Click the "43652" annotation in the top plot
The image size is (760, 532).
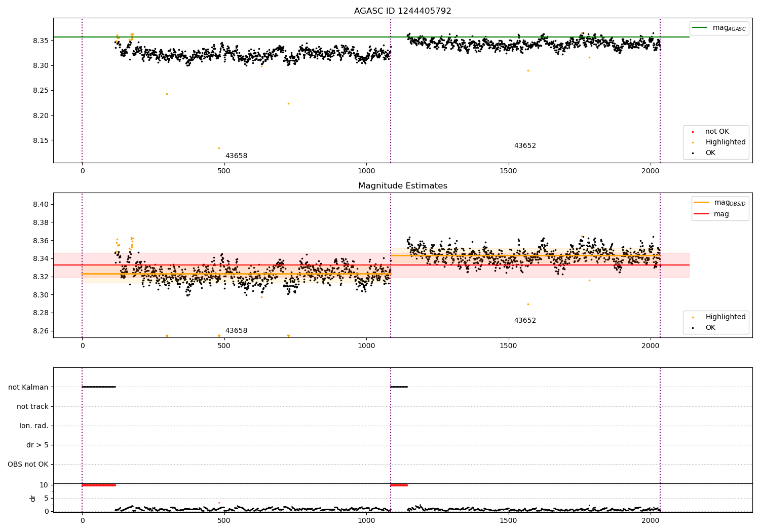click(x=525, y=145)
